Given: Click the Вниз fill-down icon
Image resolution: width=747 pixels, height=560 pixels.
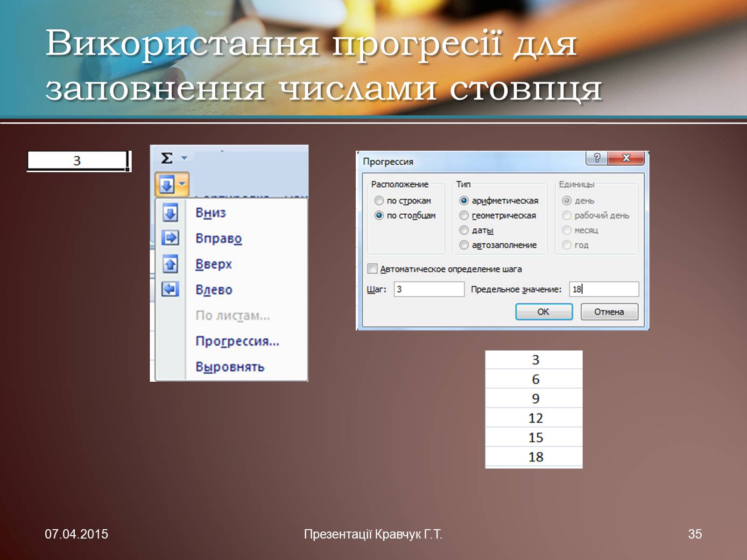Looking at the screenshot, I should tap(170, 213).
